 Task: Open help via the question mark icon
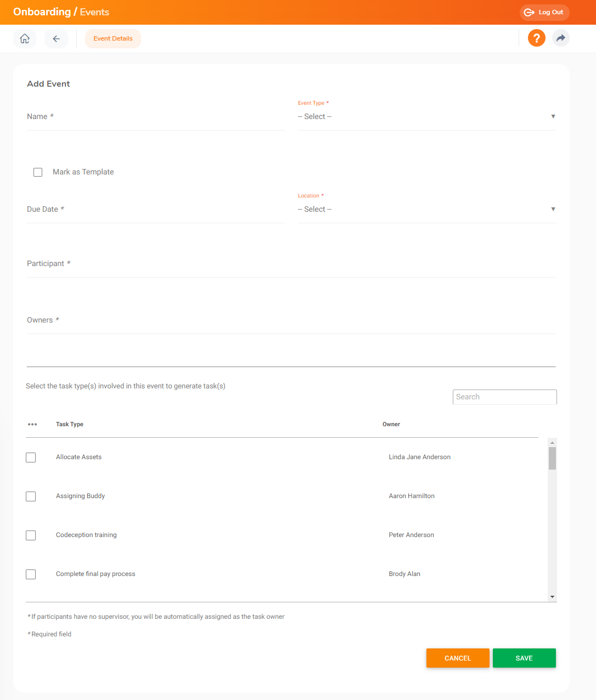[536, 38]
